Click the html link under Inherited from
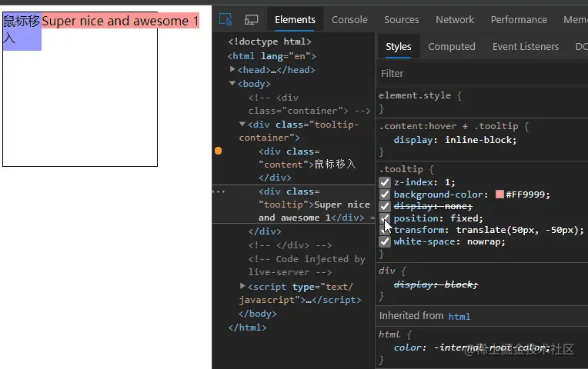Image resolution: width=588 pixels, height=369 pixels. click(x=459, y=317)
